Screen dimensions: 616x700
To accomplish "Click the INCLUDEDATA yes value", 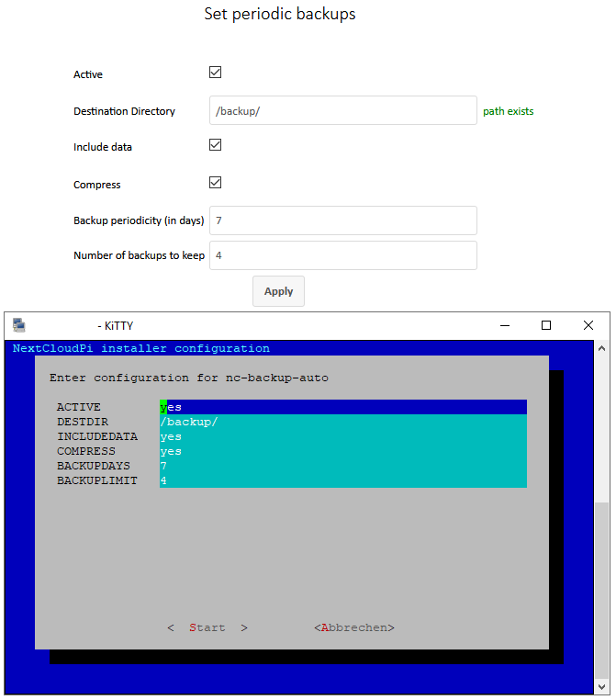I will pos(342,436).
